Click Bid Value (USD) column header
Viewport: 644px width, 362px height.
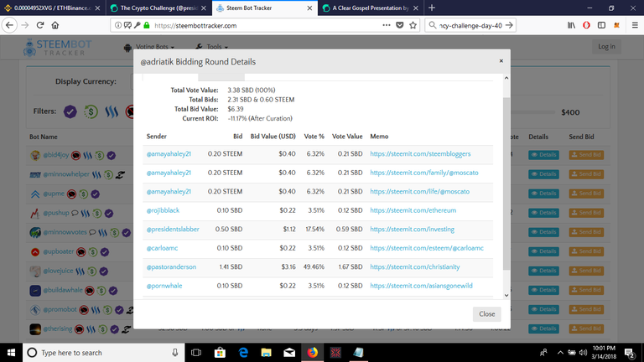pyautogui.click(x=273, y=137)
